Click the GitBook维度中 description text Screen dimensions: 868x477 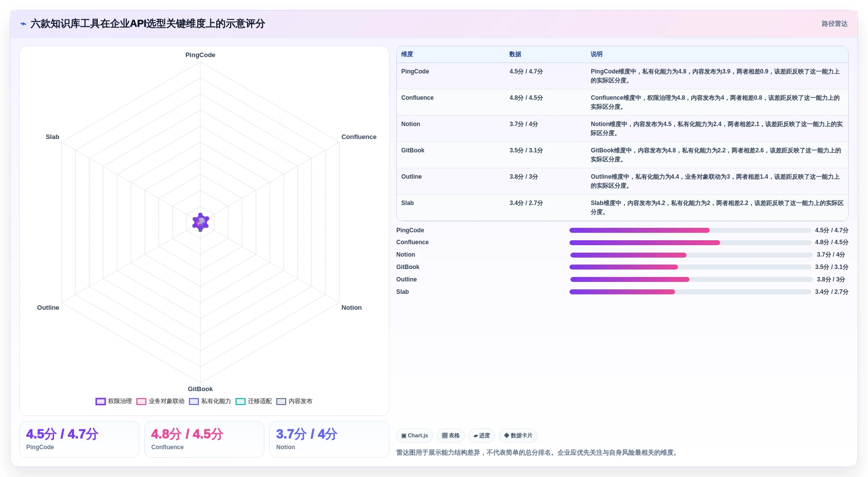[716, 155]
